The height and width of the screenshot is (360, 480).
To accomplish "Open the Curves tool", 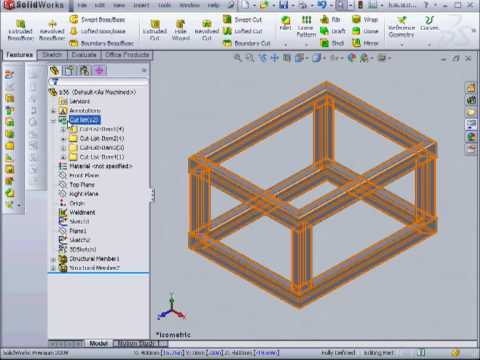I will (429, 23).
